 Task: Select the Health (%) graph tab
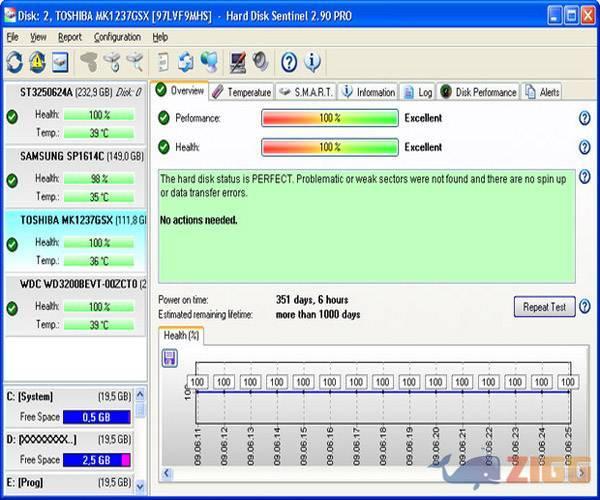182,336
